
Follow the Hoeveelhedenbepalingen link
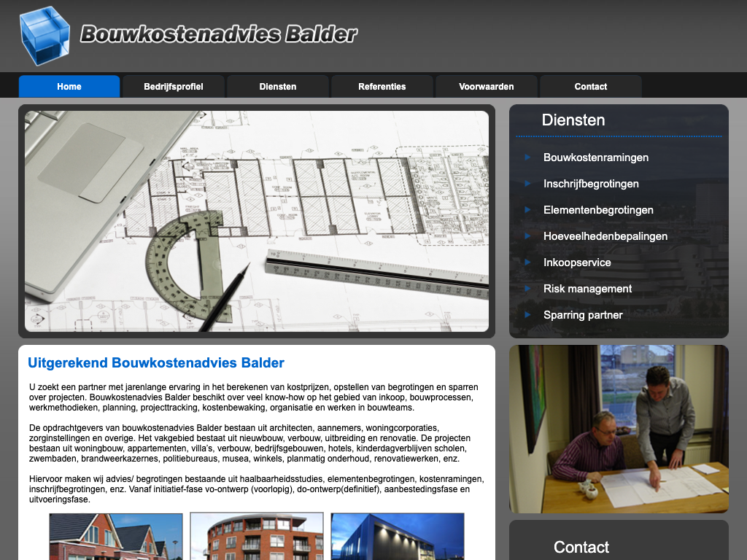click(605, 236)
